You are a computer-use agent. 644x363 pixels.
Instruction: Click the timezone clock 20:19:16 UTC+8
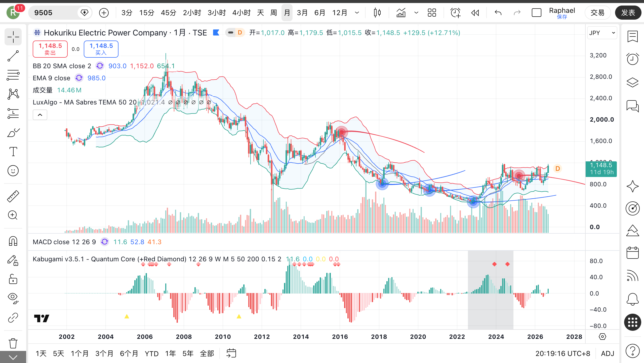(563, 354)
